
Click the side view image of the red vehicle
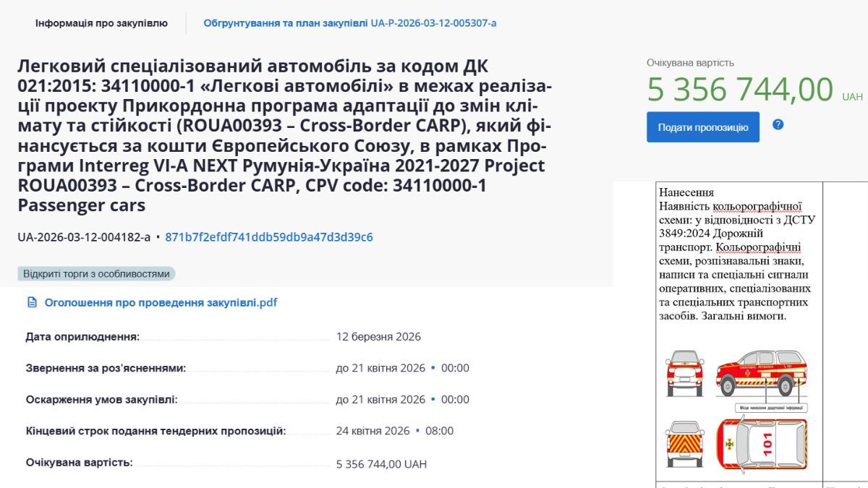(x=762, y=372)
